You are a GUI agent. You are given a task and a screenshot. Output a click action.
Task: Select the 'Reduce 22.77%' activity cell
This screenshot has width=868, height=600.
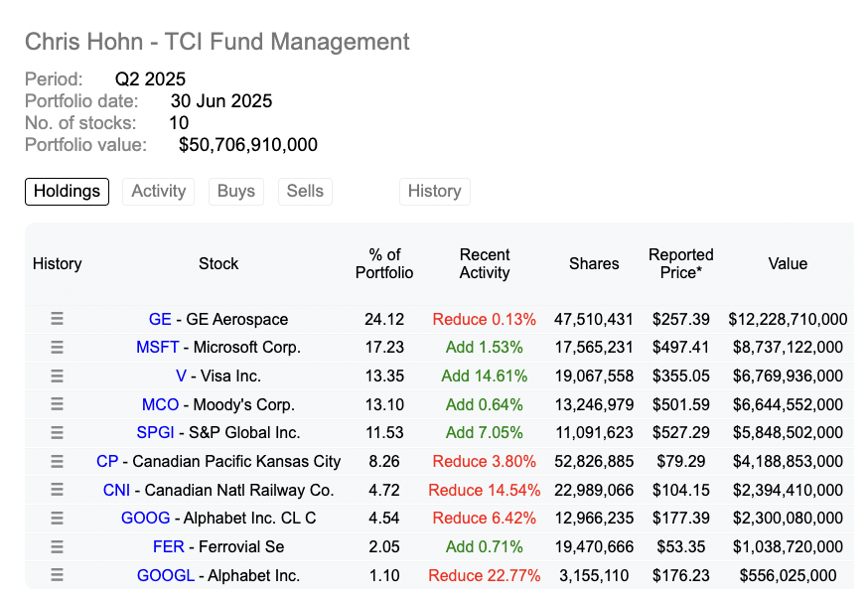click(x=485, y=575)
